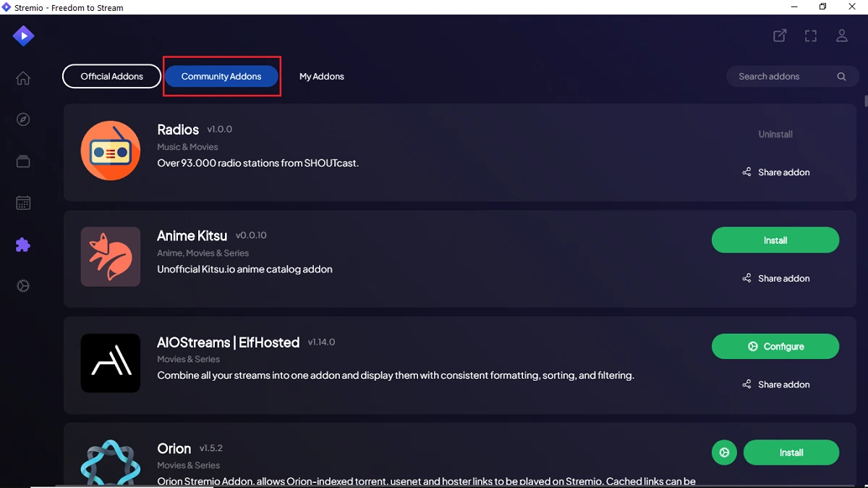Minimize the Stremio window

pyautogui.click(x=793, y=7)
